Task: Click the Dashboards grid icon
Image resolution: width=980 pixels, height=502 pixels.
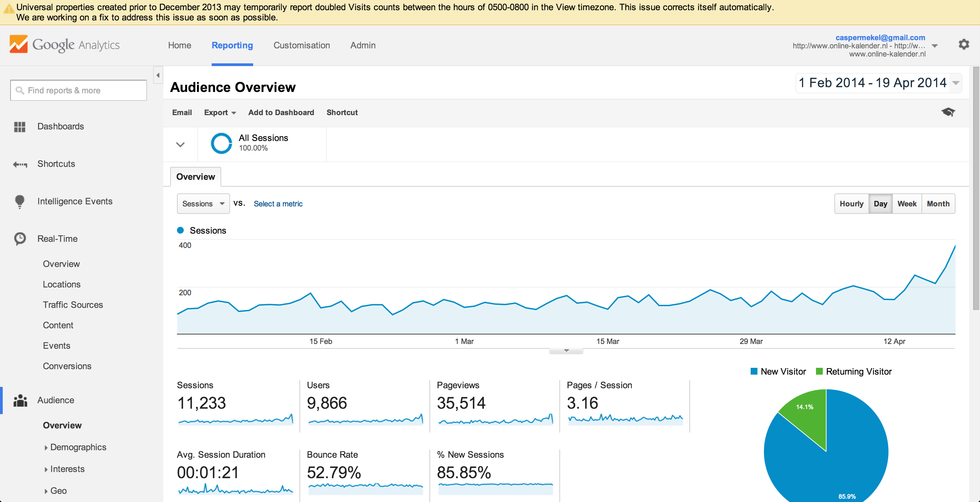Action: coord(19,126)
